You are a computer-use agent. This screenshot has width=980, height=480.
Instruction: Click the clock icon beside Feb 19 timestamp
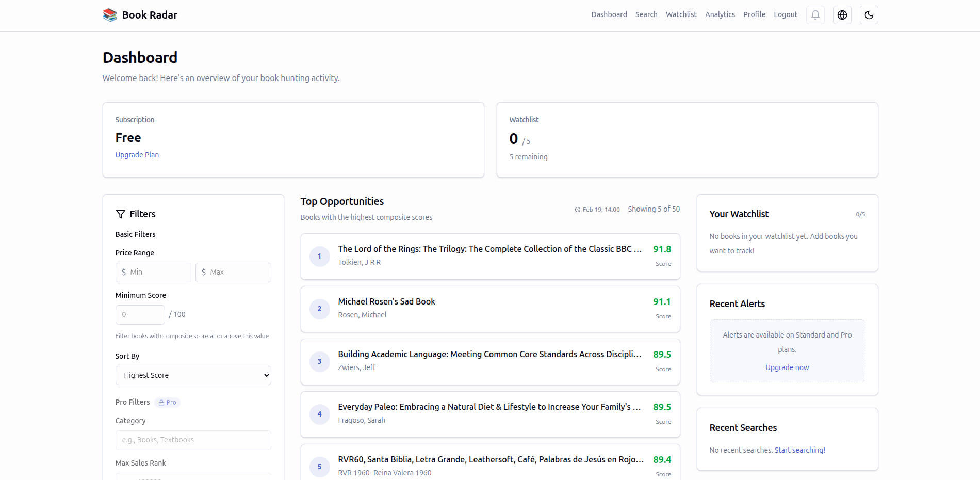pos(577,209)
